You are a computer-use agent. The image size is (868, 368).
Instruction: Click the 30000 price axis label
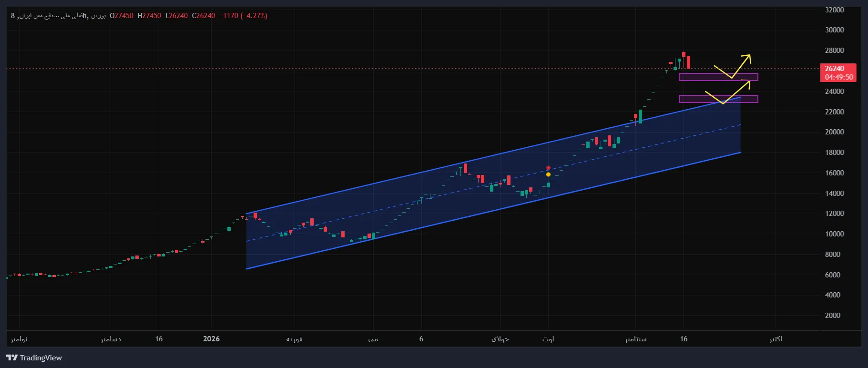(834, 30)
